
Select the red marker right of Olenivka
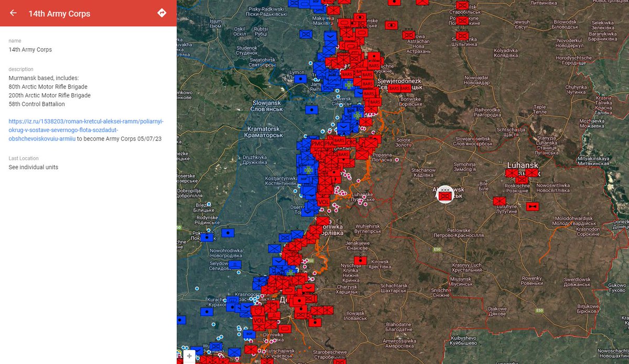click(x=284, y=328)
